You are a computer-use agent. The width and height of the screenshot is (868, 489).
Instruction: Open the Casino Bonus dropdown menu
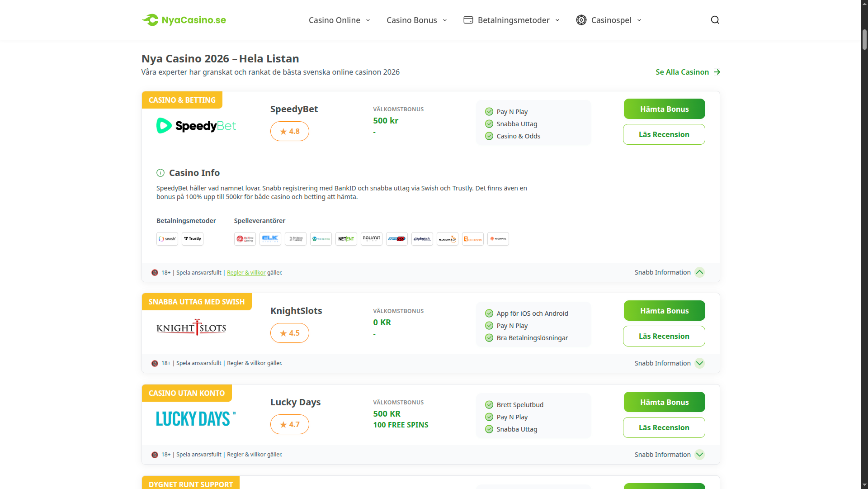pos(416,20)
